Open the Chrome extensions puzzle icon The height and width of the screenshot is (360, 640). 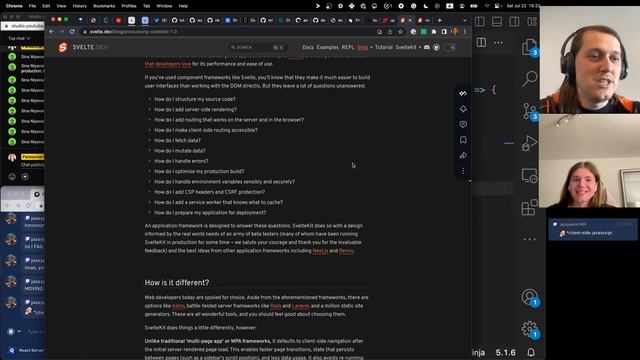tap(434, 32)
